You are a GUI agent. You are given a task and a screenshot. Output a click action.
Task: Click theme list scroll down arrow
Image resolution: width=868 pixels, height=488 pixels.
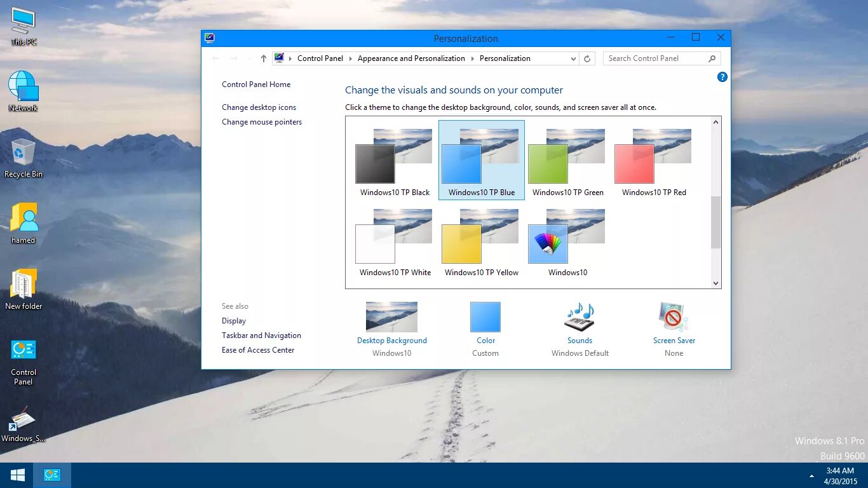coord(716,283)
